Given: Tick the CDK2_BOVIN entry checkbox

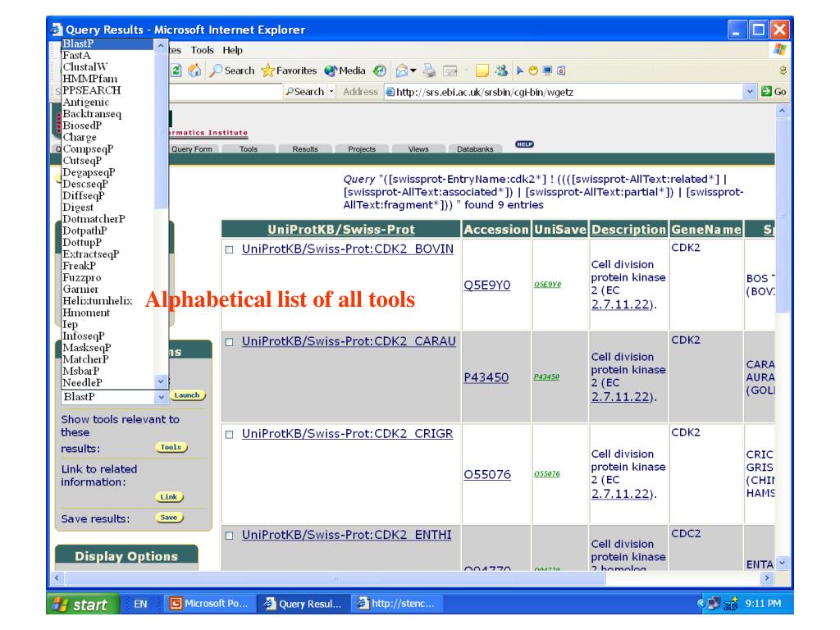Looking at the screenshot, I should [230, 249].
